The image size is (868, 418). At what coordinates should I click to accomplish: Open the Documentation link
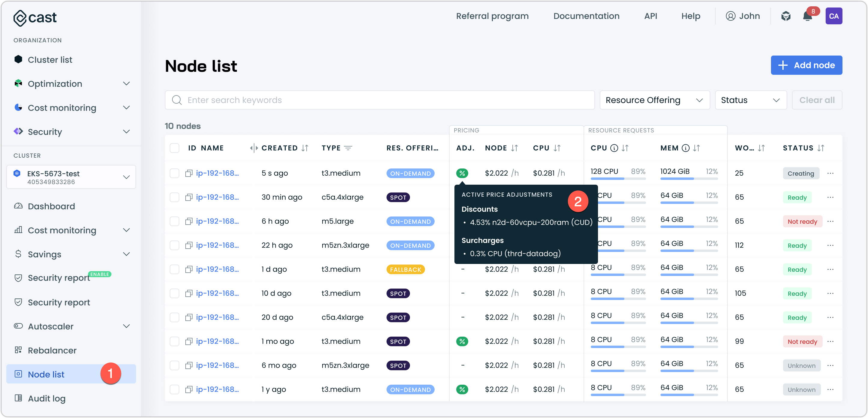point(586,16)
